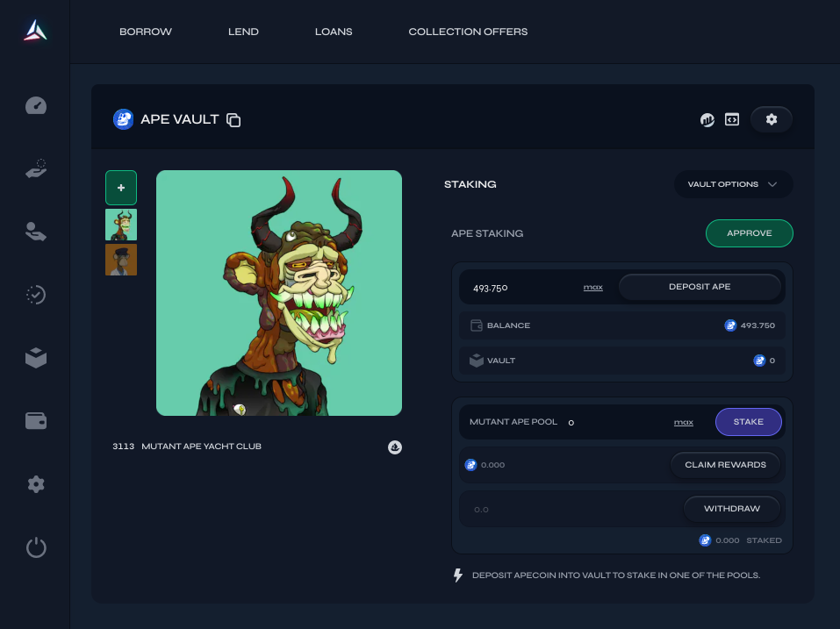
Task: Open the BORROW tab
Action: (146, 32)
